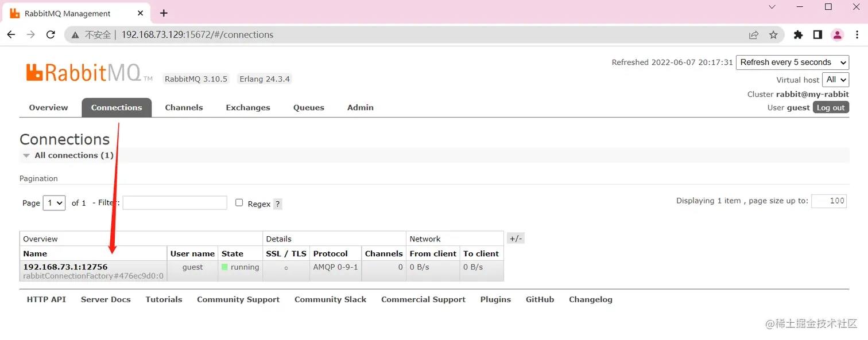Open the refresh interval dropdown
This screenshot has width=868, height=340.
click(x=792, y=62)
